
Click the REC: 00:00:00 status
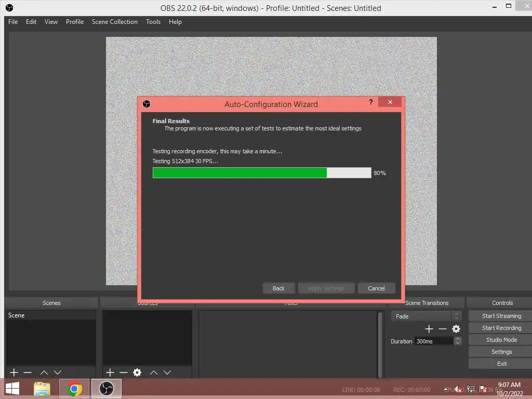pos(411,390)
